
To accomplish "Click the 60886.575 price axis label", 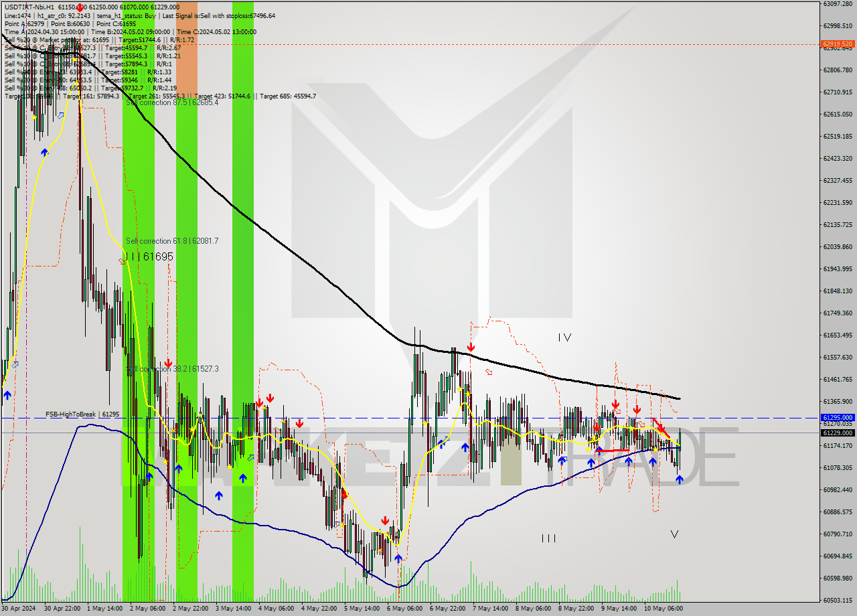I will pos(838,512).
